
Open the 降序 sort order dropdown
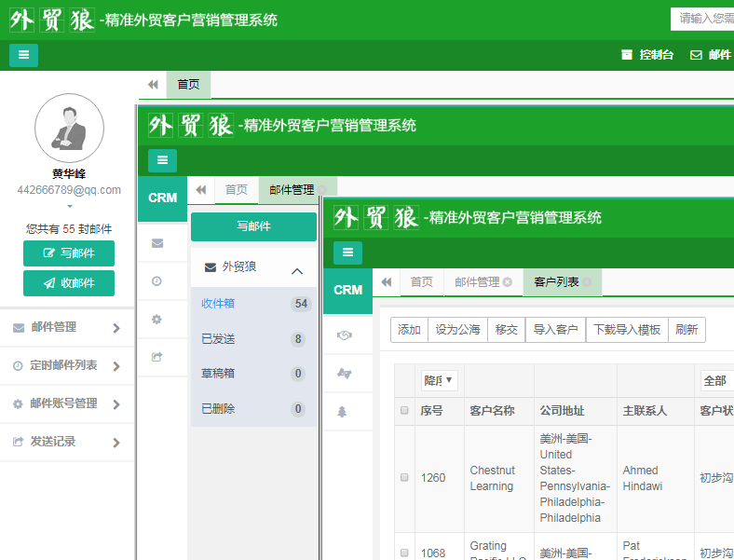click(439, 380)
